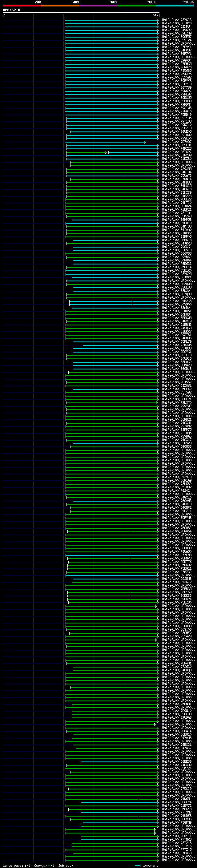This screenshot has height=868, width=197.
Task: Click hit label UniRef100_C1DZB0
Action: [177, 159]
